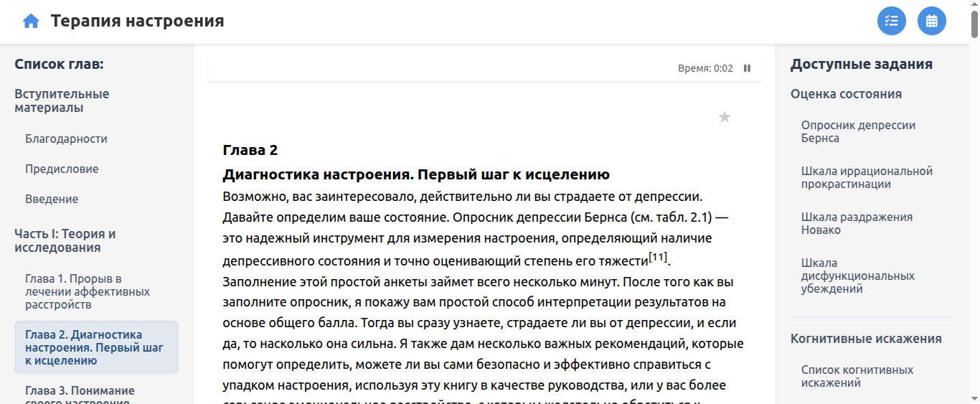
Task: Click the Доступные задания panel title
Action: (x=862, y=64)
